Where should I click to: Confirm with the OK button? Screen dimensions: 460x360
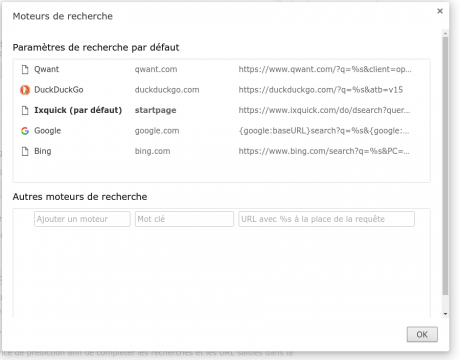pyautogui.click(x=422, y=334)
